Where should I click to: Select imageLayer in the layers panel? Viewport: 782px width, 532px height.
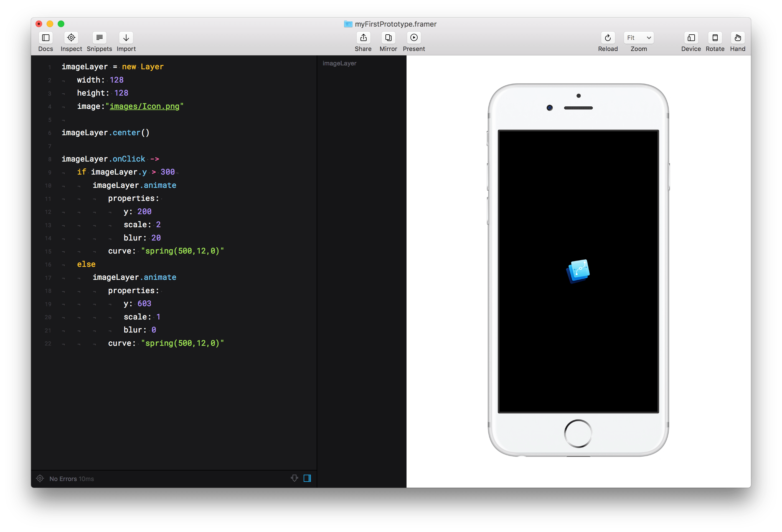click(339, 63)
